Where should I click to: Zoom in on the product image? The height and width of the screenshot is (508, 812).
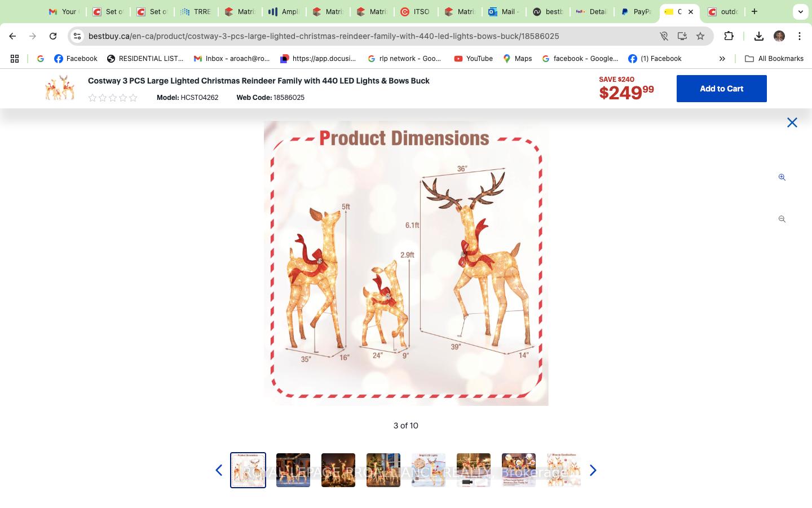tap(782, 177)
